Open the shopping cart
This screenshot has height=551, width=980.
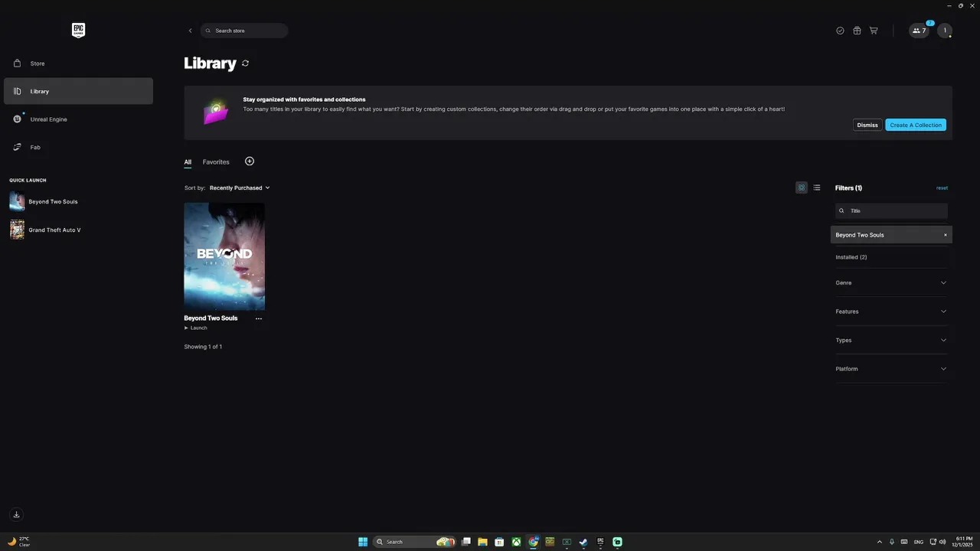(x=874, y=31)
